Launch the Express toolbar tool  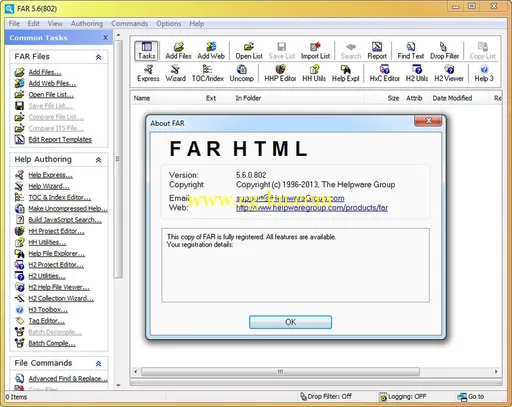(x=148, y=73)
